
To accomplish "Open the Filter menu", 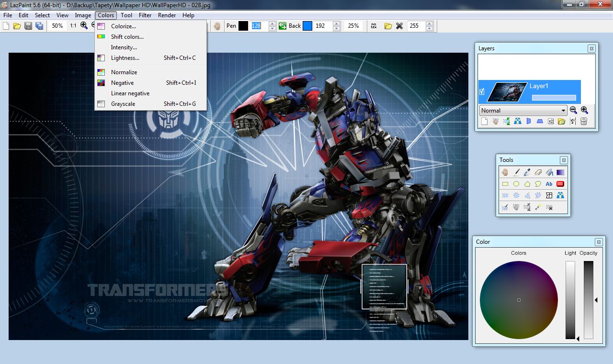I will [145, 15].
